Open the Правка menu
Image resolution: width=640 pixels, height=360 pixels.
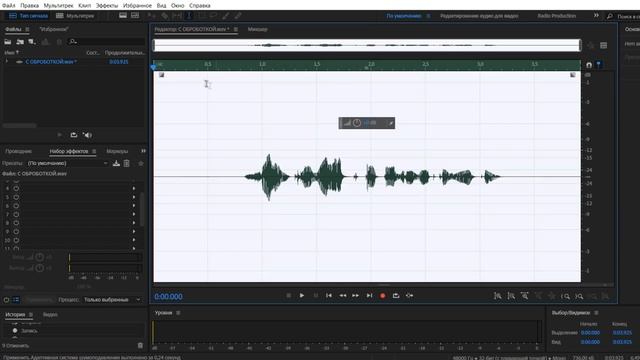29,6
